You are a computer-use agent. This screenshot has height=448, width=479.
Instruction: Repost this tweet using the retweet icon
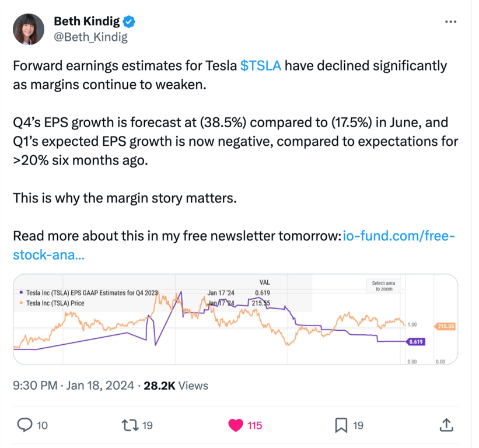[131, 425]
